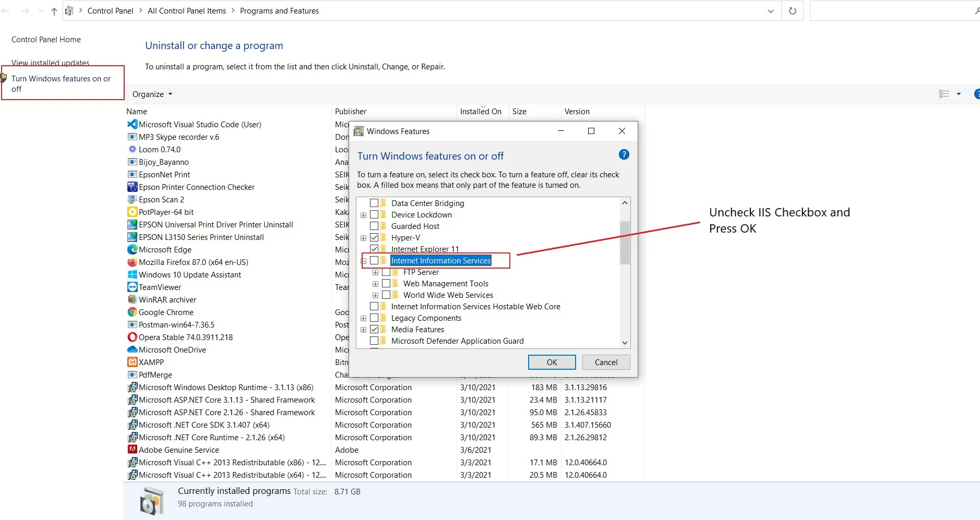Image resolution: width=980 pixels, height=520 pixels.
Task: Expand the Media Features node
Action: pos(364,330)
